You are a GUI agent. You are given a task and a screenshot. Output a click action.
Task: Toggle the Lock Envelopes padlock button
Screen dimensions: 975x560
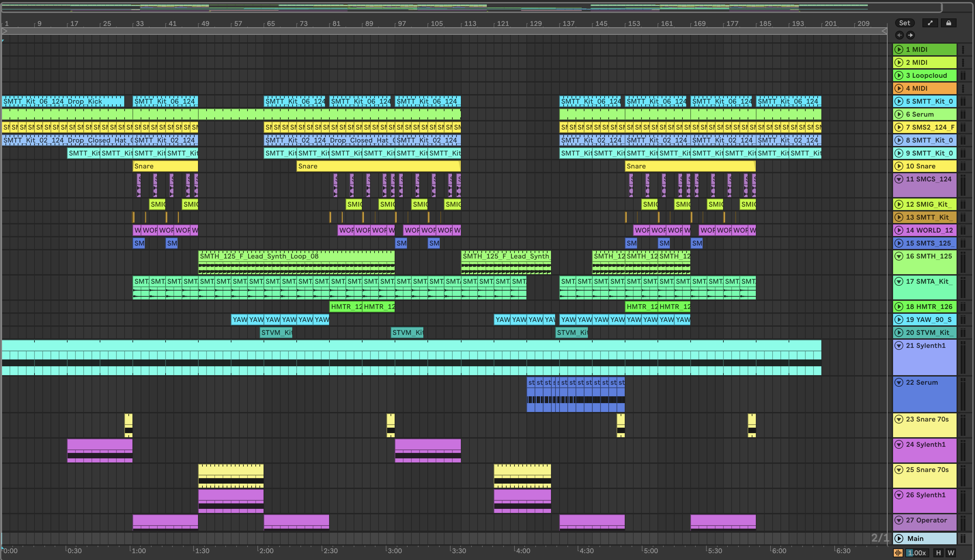(x=948, y=23)
